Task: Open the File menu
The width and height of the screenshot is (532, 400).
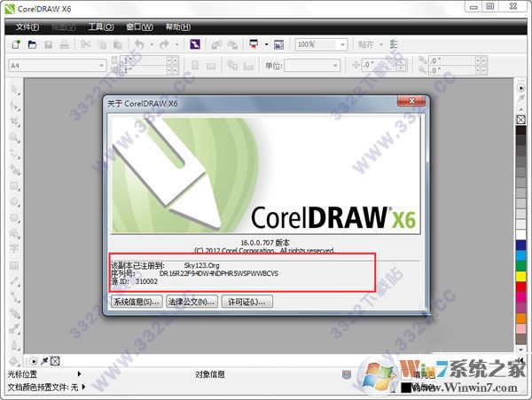Action: [27, 27]
